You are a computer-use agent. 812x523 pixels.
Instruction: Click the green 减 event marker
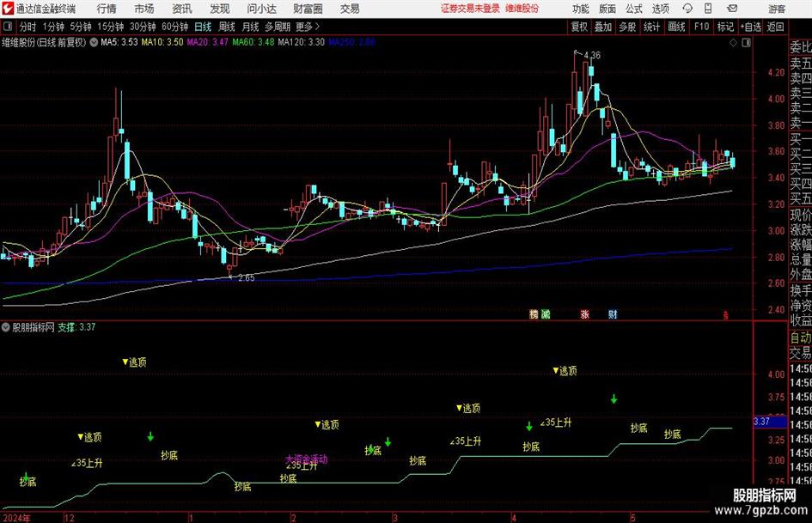click(x=546, y=314)
